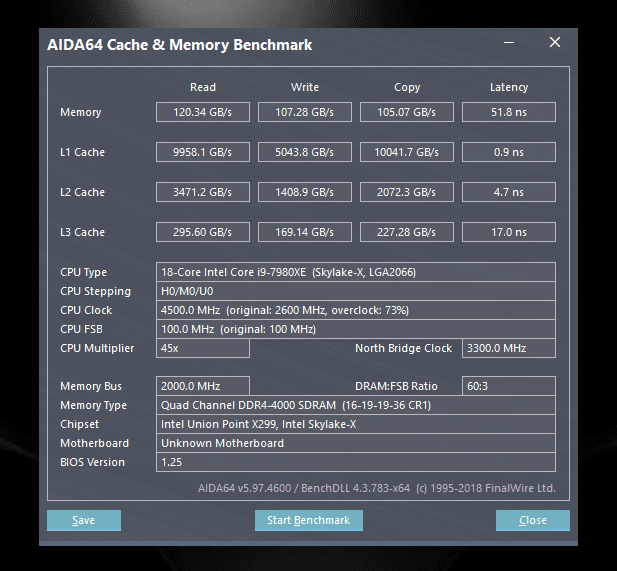Click the CPU FSB label
The height and width of the screenshot is (571, 617).
click(81, 329)
